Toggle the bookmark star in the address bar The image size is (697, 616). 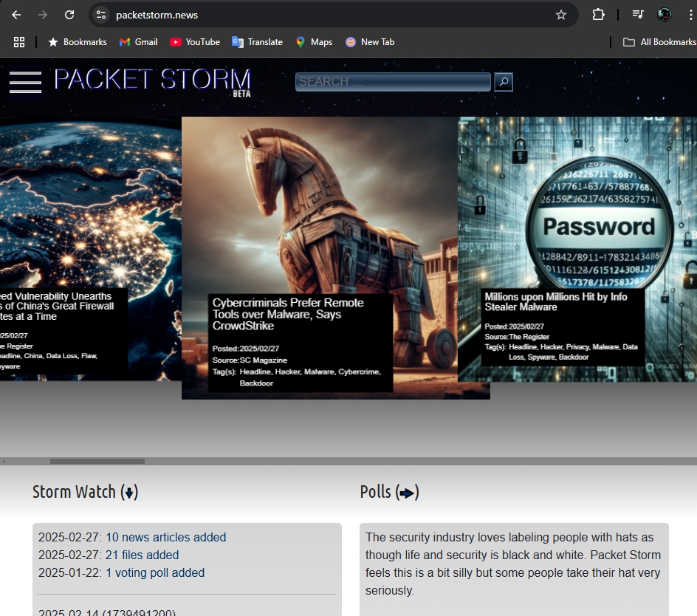tap(561, 14)
